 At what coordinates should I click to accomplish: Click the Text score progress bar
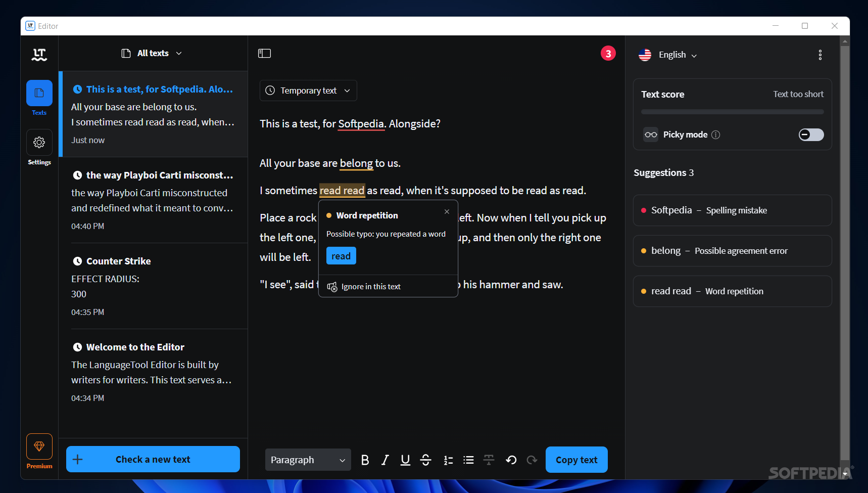point(732,112)
